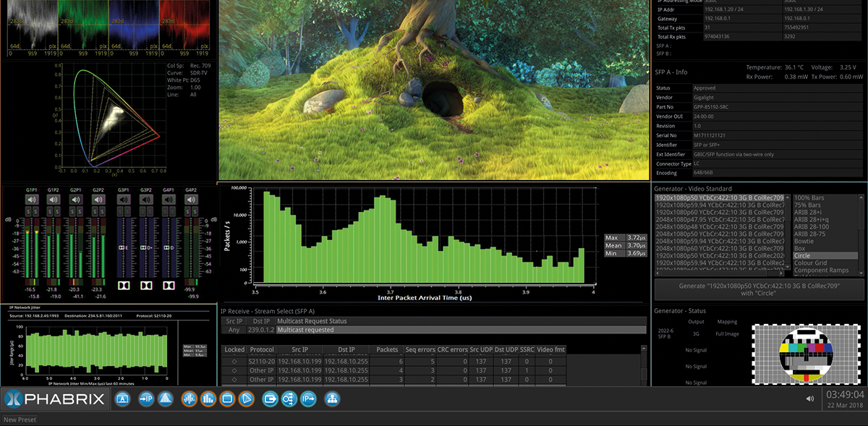Open the waveform triangle icon in toolbar
868x426 pixels.
click(x=166, y=399)
